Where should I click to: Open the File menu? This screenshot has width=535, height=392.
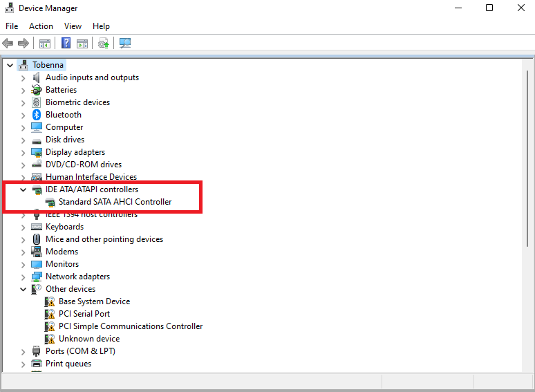pyautogui.click(x=12, y=26)
